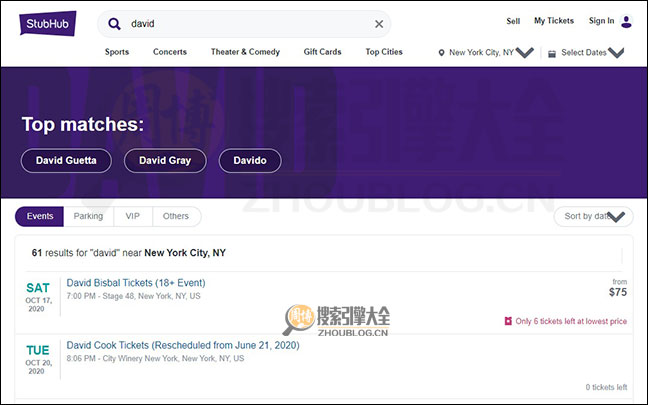Open David Bisbal Tickets event

[x=136, y=283]
